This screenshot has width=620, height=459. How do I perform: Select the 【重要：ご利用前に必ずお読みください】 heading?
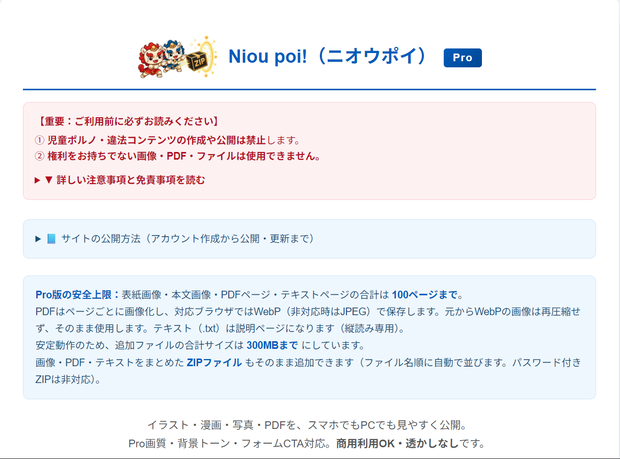(x=127, y=121)
